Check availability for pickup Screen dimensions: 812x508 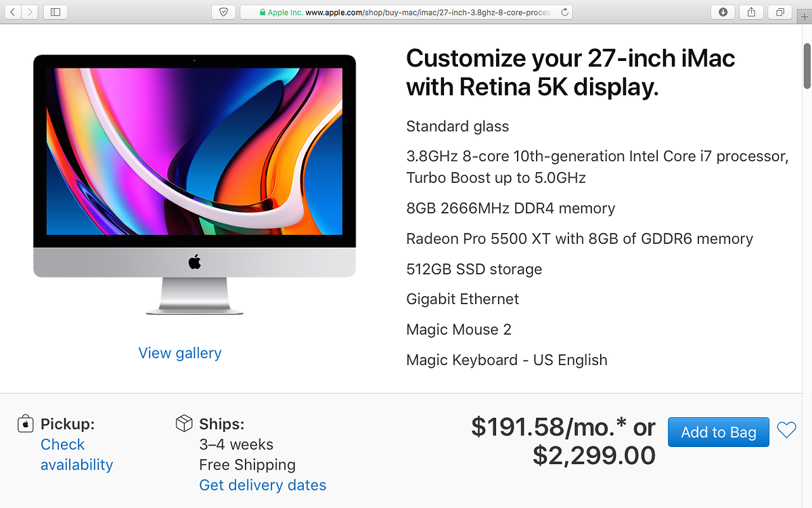(76, 454)
